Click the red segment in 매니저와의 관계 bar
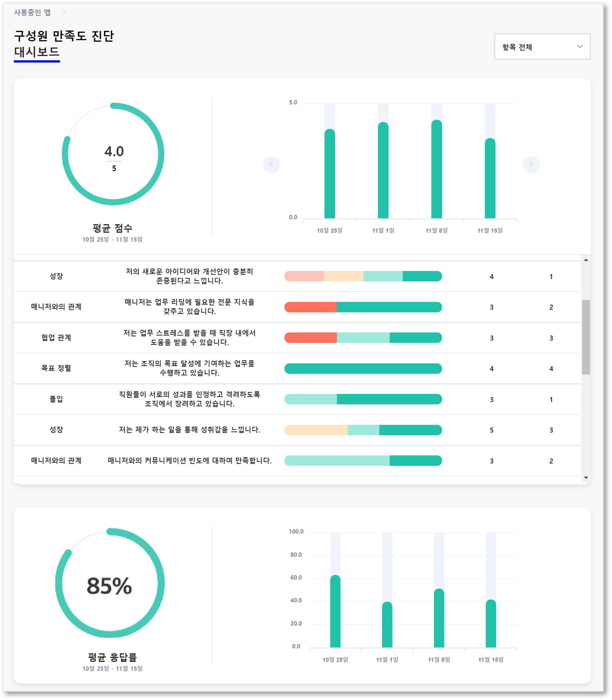The height and width of the screenshot is (700, 612). (x=310, y=307)
